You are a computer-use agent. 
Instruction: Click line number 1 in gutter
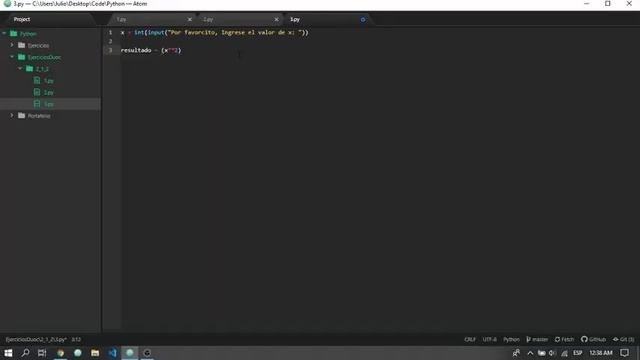point(110,32)
